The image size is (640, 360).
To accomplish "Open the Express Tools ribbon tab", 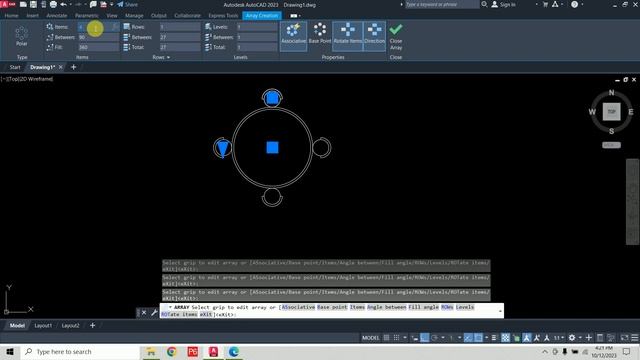I will pos(223,16).
